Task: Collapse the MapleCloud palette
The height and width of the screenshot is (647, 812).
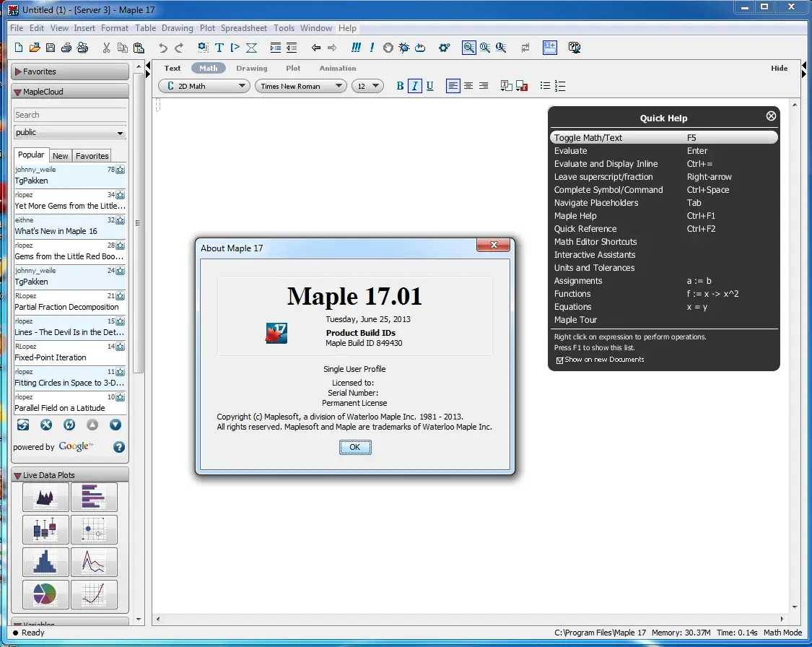Action: [x=70, y=92]
